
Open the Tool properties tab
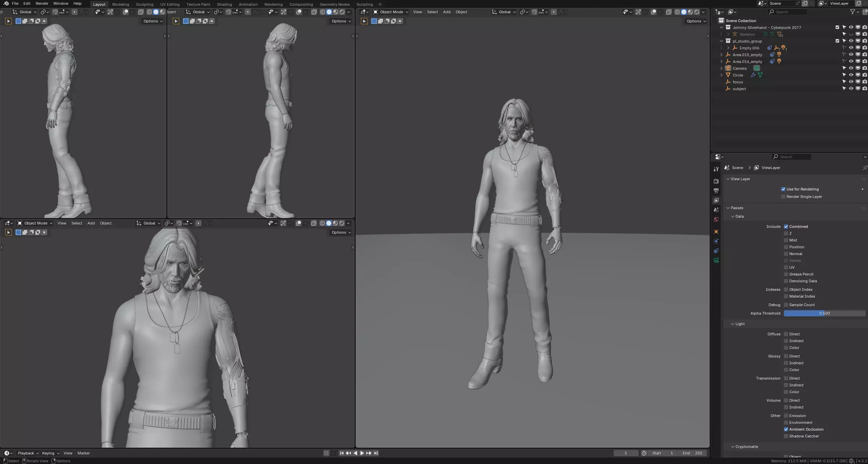click(716, 169)
